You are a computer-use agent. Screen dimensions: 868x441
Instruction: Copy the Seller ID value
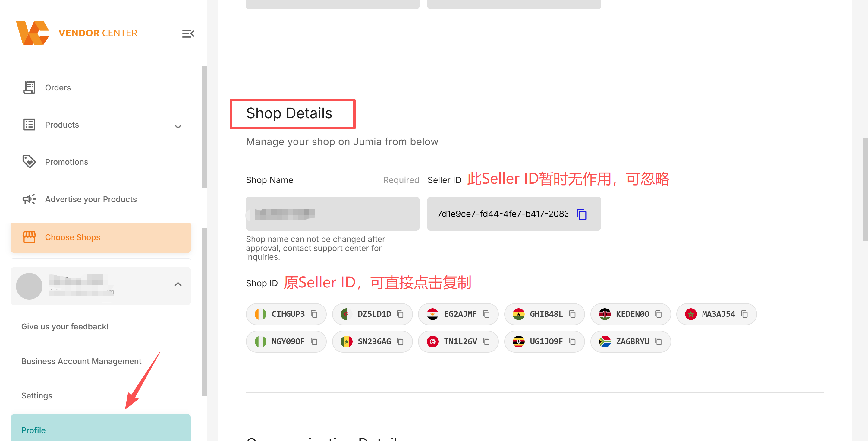(582, 214)
